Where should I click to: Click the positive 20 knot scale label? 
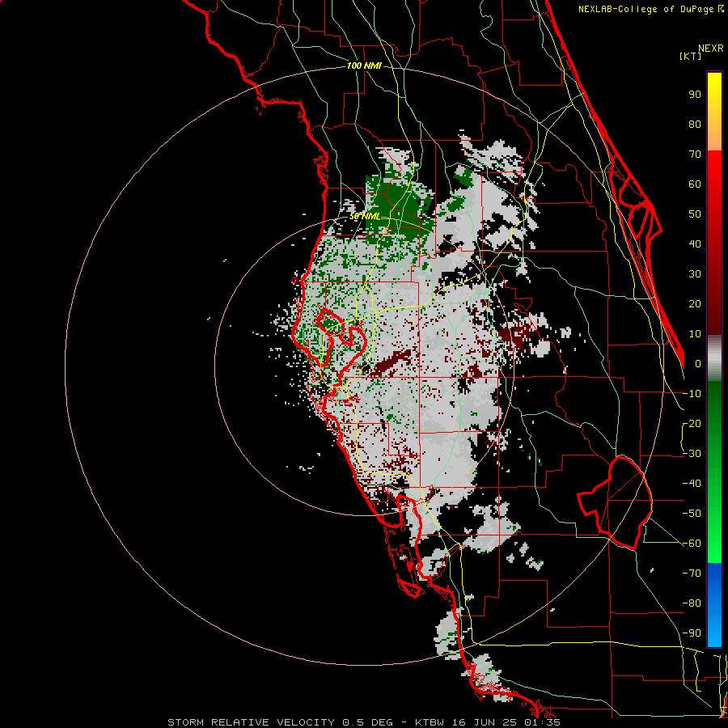(x=695, y=304)
